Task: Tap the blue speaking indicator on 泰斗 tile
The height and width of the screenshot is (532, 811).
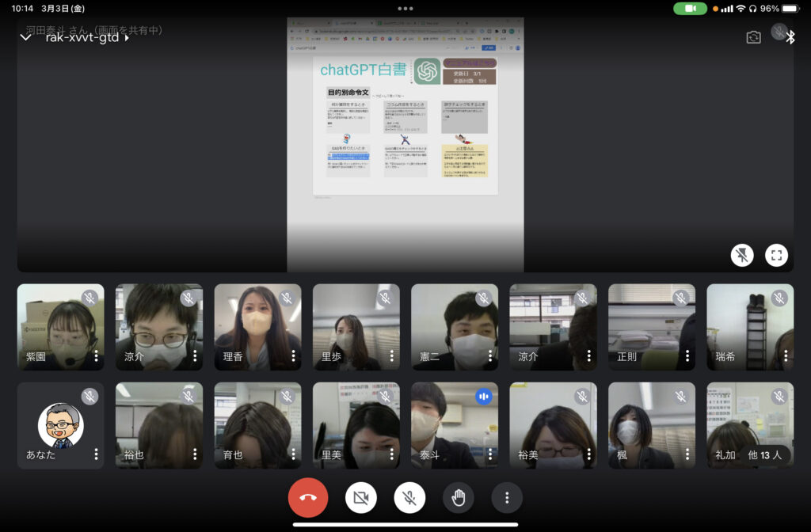Action: click(484, 397)
